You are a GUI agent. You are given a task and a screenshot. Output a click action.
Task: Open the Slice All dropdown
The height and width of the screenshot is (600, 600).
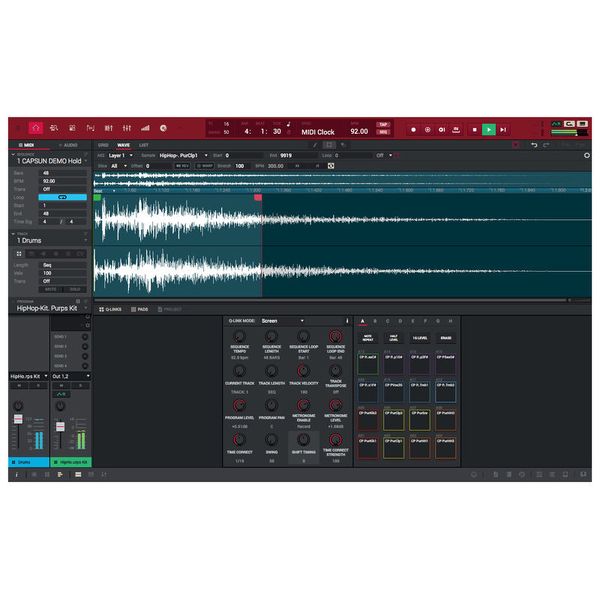click(x=118, y=166)
